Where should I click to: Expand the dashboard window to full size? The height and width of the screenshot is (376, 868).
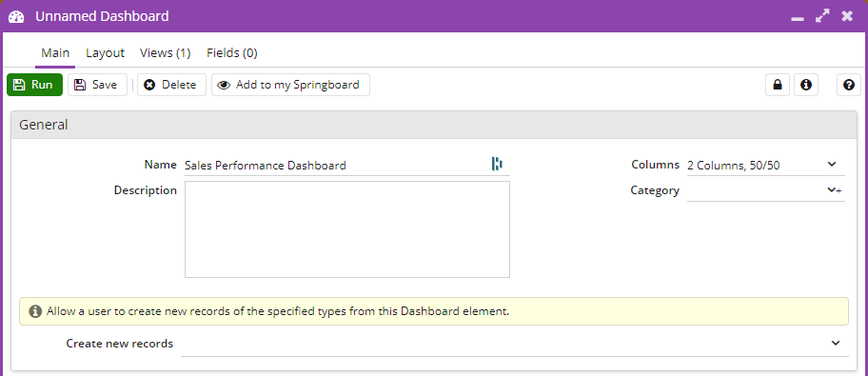[822, 16]
